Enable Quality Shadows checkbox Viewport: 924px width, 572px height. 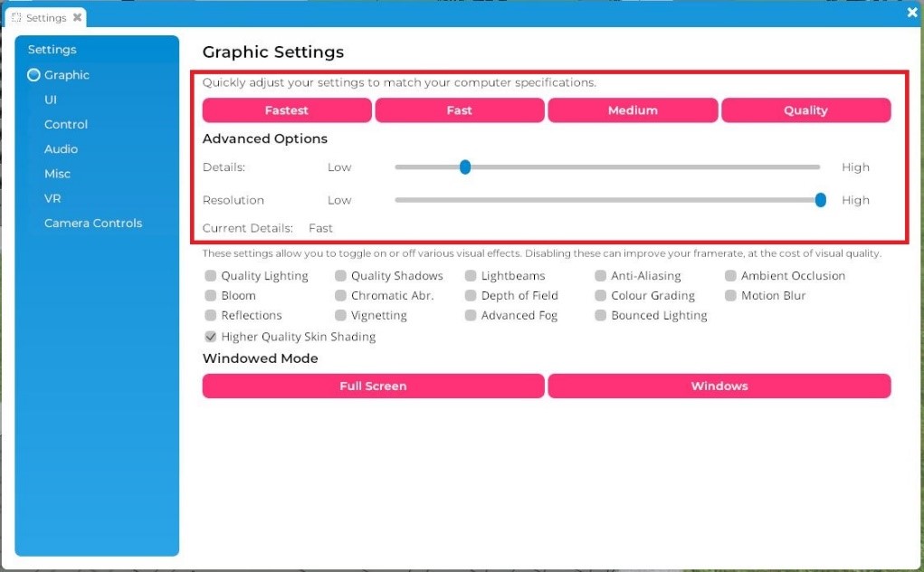[340, 276]
